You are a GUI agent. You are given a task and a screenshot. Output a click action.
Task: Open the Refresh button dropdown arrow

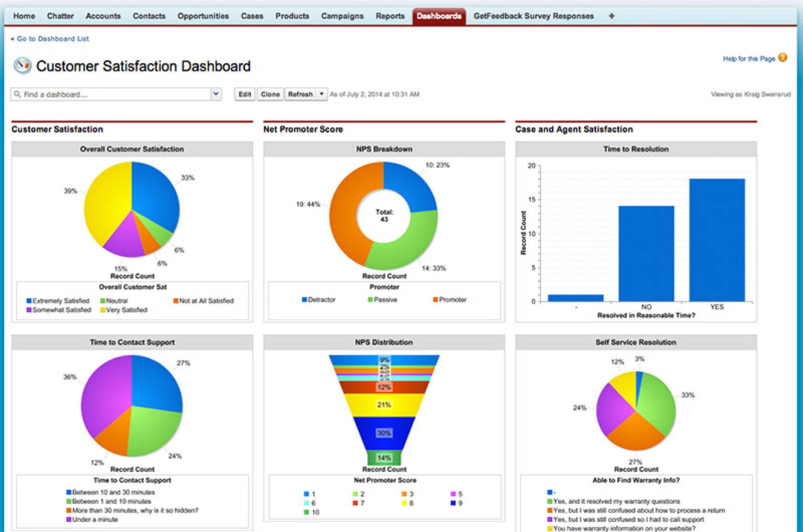(322, 94)
